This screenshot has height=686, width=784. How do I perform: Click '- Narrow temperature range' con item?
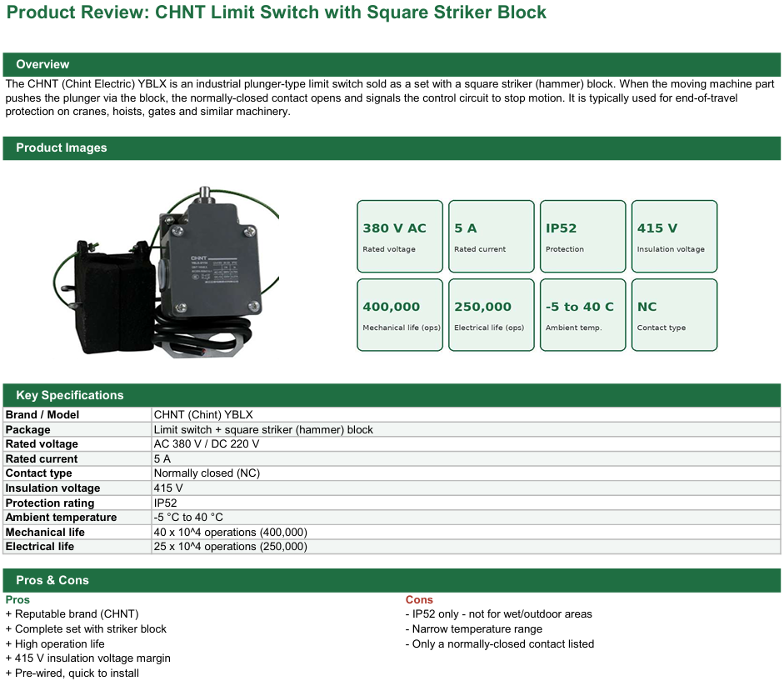tap(474, 629)
